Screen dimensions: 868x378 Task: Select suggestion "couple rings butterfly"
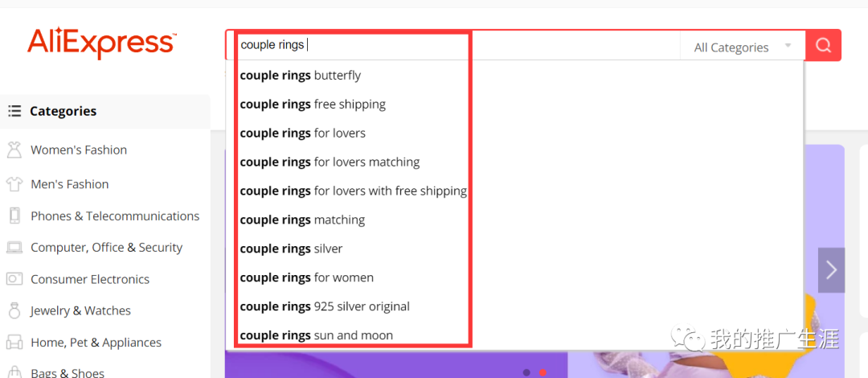coord(301,76)
